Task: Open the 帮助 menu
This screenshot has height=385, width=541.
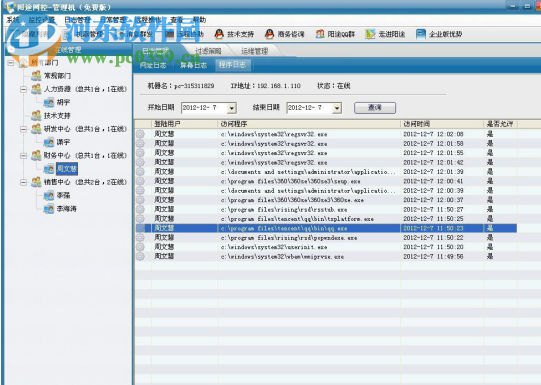Action: (199, 20)
